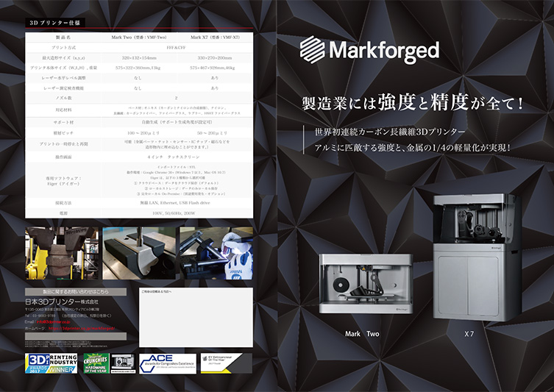
Task: Click the '3Dプリンター仕様' section header
Action: (54, 23)
